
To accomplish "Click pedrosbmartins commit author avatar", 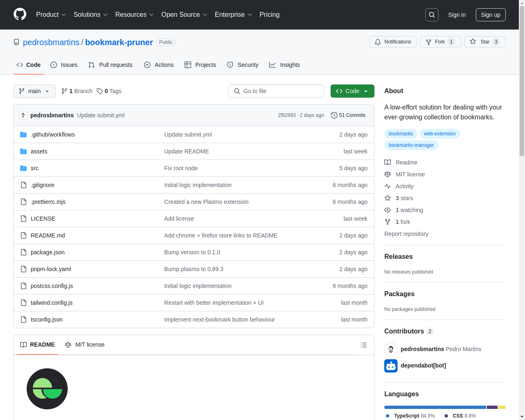I will click(x=23, y=115).
